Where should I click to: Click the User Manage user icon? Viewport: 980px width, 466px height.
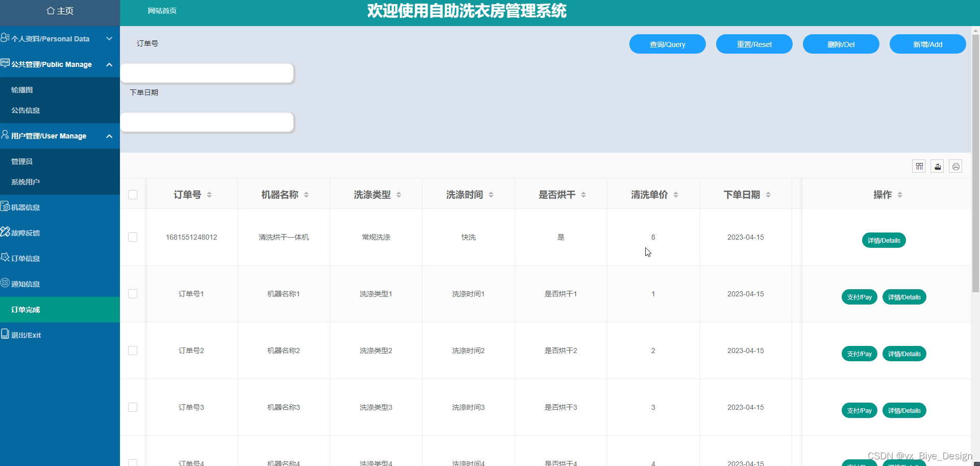[x=5, y=135]
